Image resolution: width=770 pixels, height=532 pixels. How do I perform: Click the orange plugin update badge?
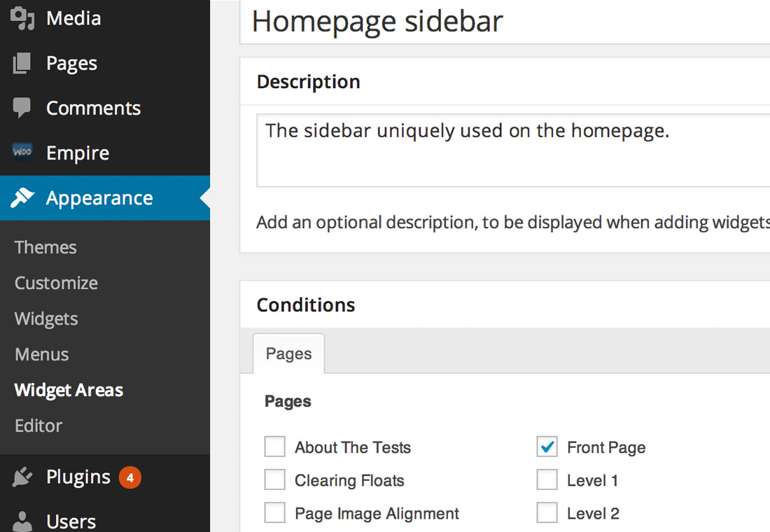[129, 477]
